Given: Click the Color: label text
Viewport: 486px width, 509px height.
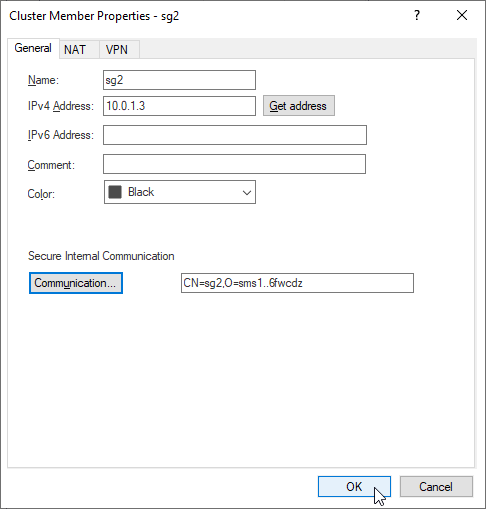Looking at the screenshot, I should pos(41,194).
